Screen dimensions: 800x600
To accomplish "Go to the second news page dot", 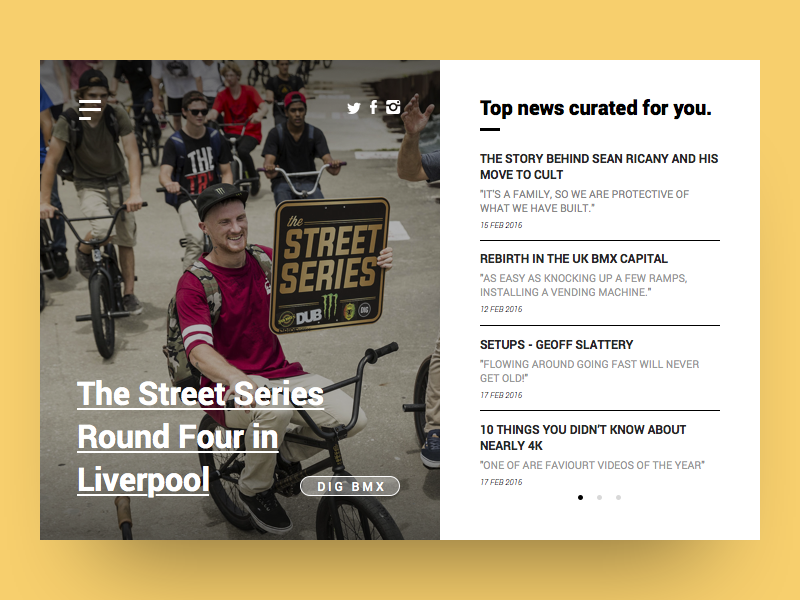I will pyautogui.click(x=599, y=497).
